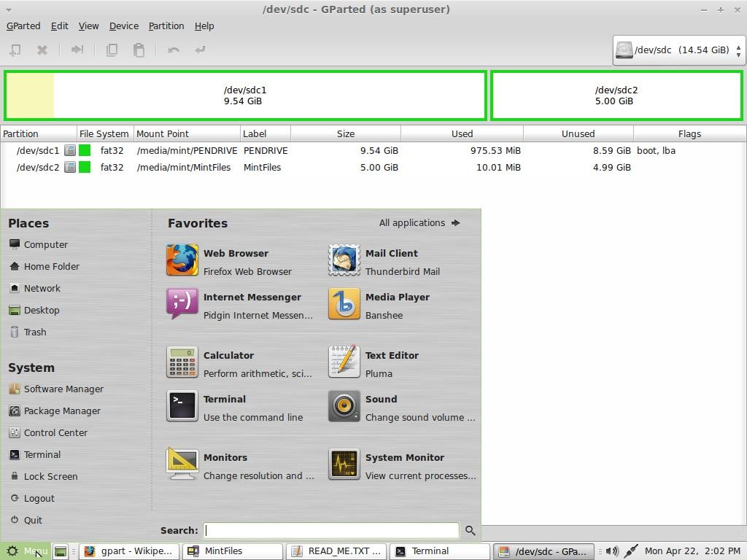Image resolution: width=747 pixels, height=560 pixels.
Task: Open the Device menu
Action: click(x=123, y=26)
